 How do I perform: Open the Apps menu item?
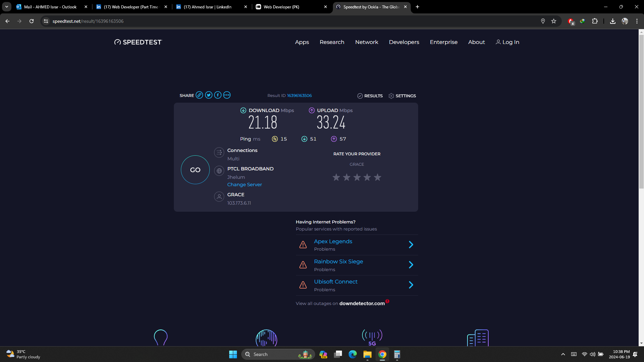pyautogui.click(x=302, y=42)
